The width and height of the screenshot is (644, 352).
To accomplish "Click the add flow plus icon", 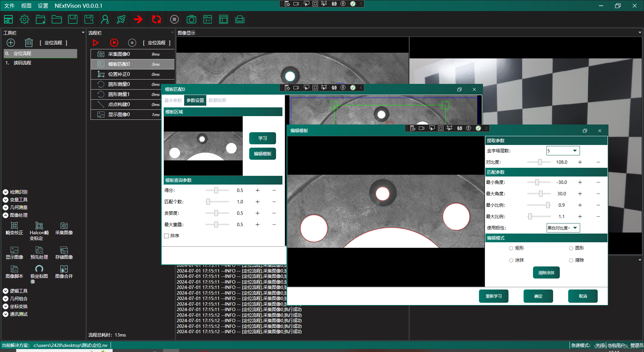I will click(11, 43).
